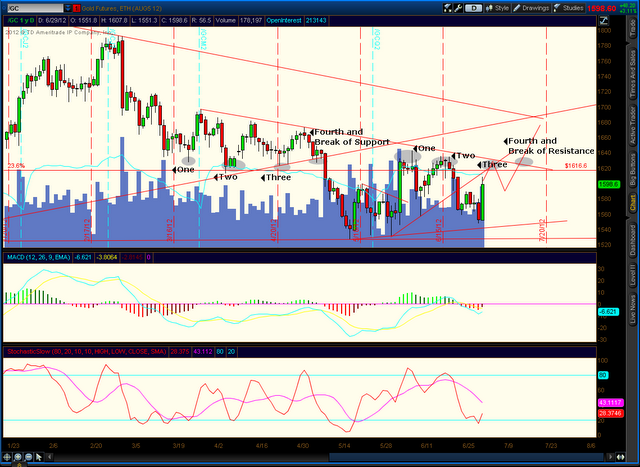Viewport: 640px width, 467px height.
Task: Click the Gold Futures, ETH (AUG5 12) title
Action: [x=122, y=8]
